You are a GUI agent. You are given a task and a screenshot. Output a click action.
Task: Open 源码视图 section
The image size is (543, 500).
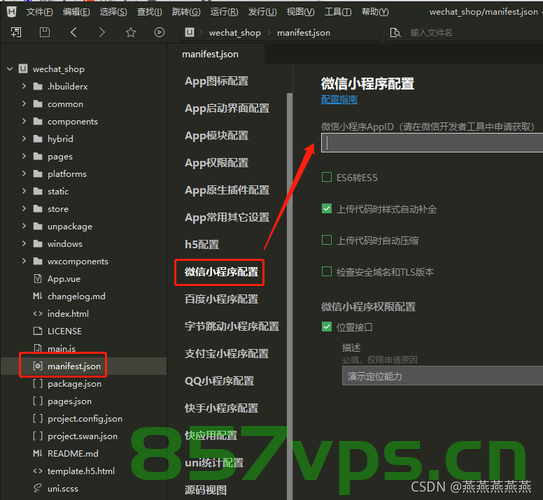tap(206, 490)
